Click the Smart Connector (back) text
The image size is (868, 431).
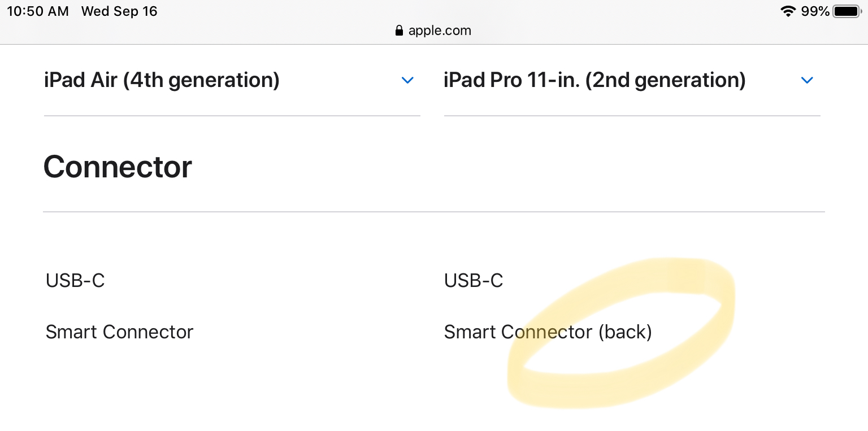548,332
